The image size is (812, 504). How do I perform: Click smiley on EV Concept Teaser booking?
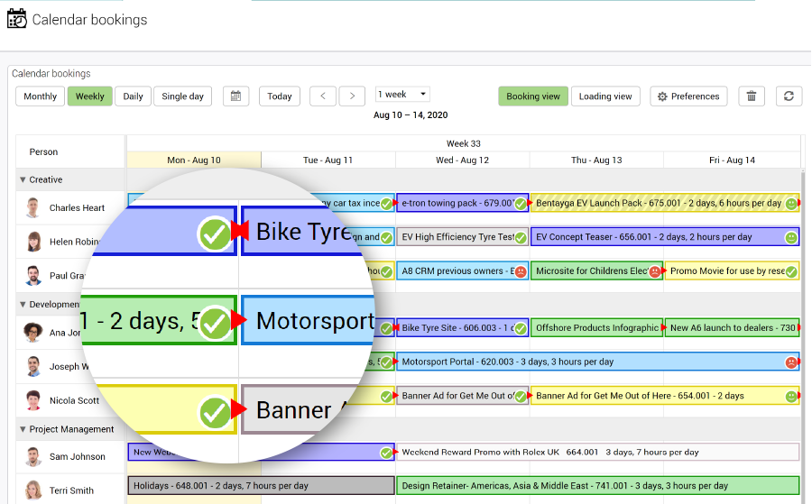tap(790, 237)
